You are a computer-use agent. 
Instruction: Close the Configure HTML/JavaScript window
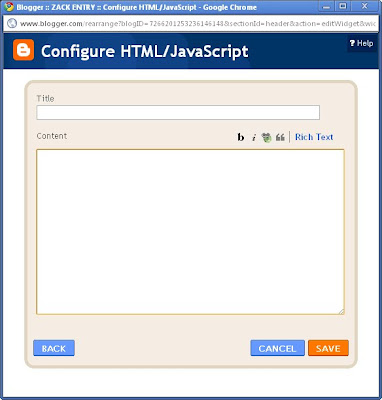coord(364,6)
